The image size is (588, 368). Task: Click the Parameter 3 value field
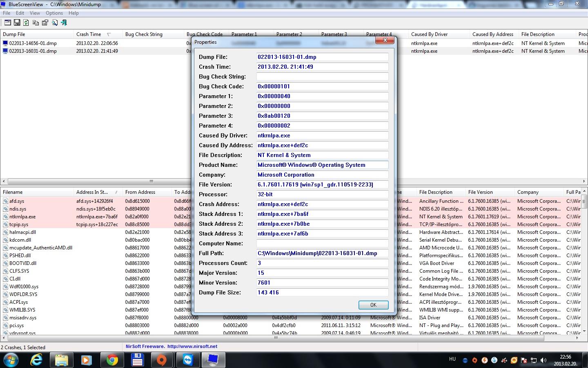(322, 116)
